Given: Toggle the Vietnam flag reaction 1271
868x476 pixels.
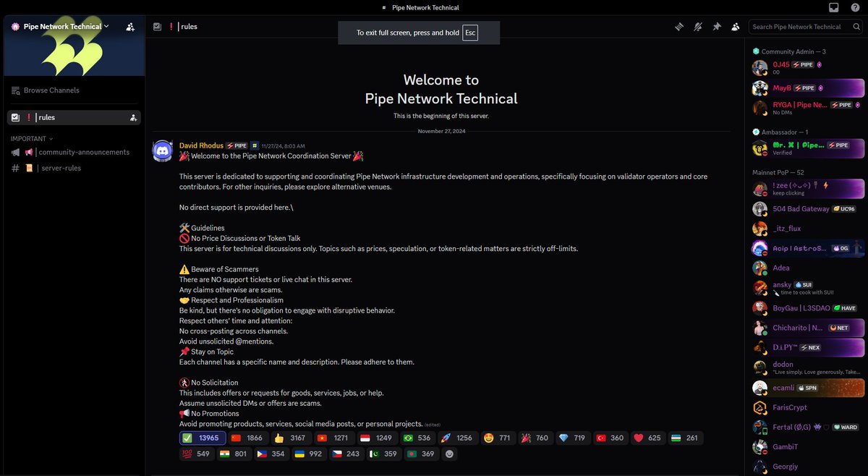Looking at the screenshot, I should pyautogui.click(x=335, y=438).
